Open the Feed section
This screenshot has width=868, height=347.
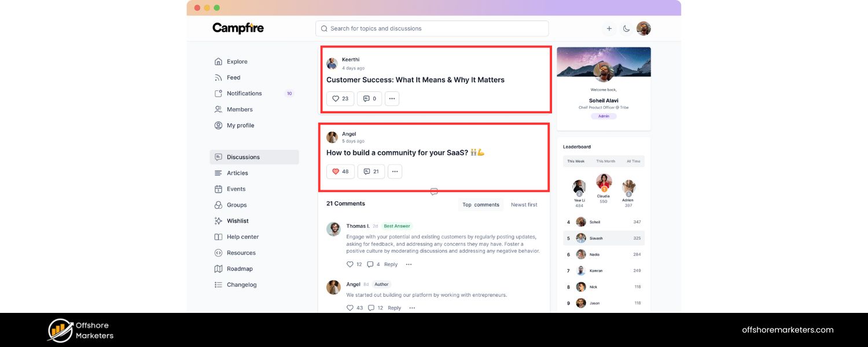[234, 77]
